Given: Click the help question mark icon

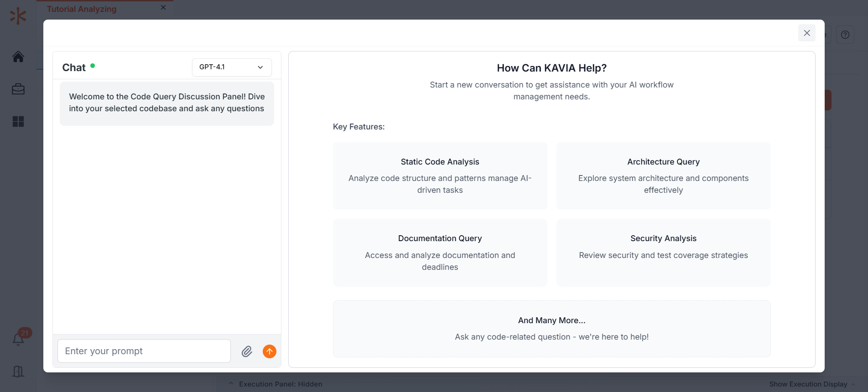Looking at the screenshot, I should click(845, 35).
